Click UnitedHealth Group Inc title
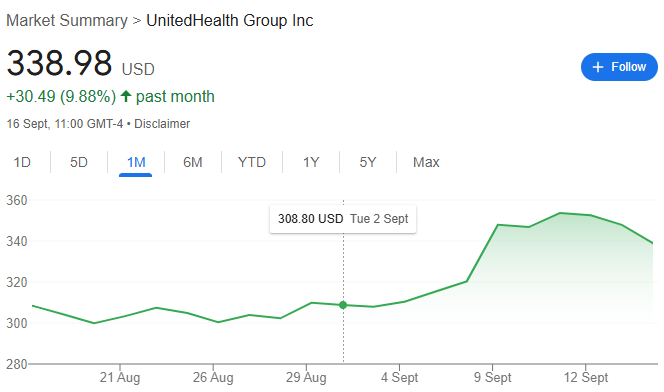 tap(230, 20)
